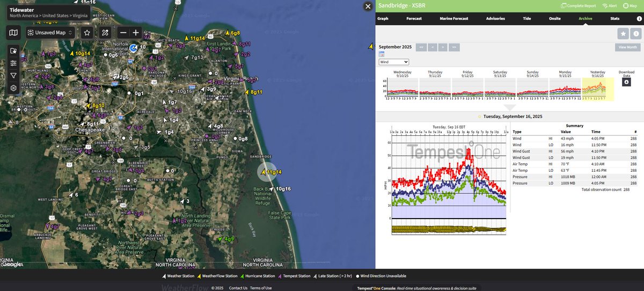The width and height of the screenshot is (644, 291).
Task: Open map adjustment sliders icon in sidebar
Action: [x=13, y=63]
